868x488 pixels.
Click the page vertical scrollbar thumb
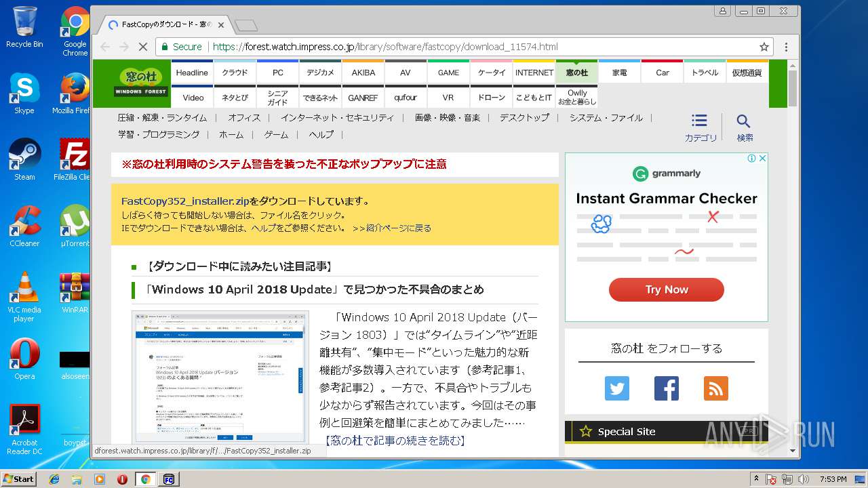[x=793, y=88]
